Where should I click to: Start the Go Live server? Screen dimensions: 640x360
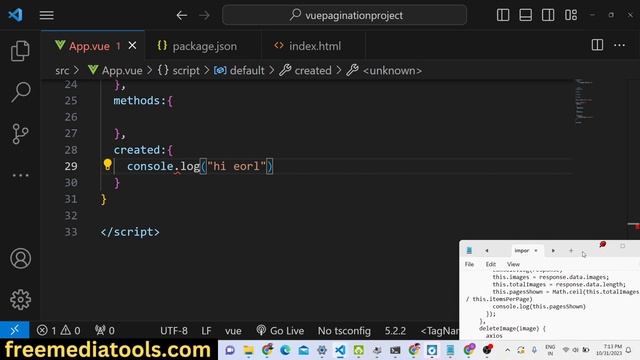[x=280, y=331]
